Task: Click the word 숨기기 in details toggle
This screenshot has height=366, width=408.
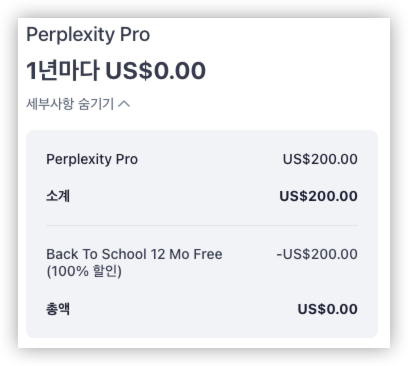Action: coord(96,104)
